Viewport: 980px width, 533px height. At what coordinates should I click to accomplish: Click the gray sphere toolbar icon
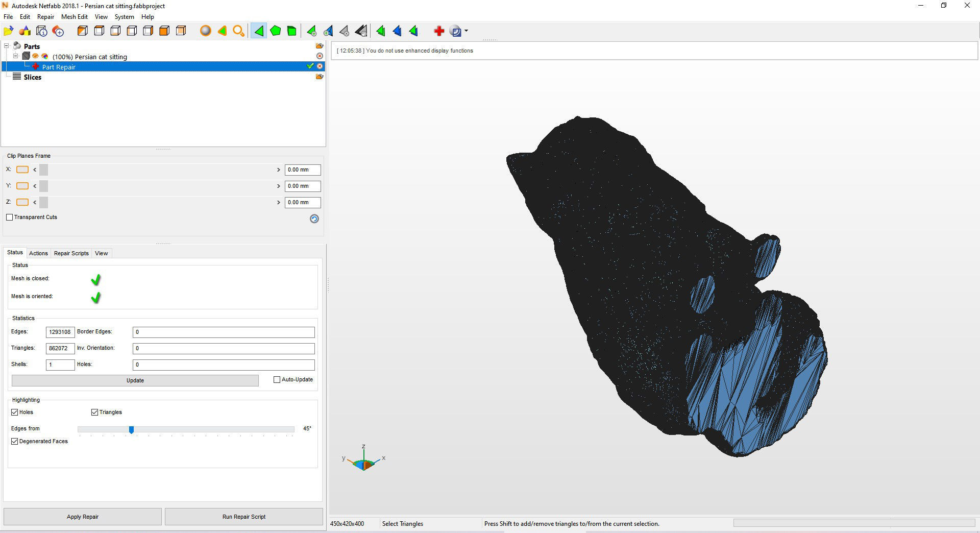[205, 31]
